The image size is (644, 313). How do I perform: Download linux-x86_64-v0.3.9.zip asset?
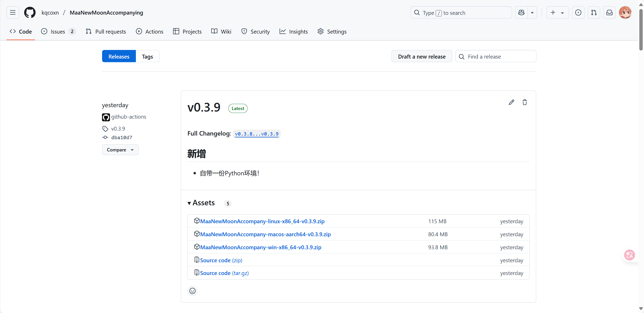coord(262,221)
